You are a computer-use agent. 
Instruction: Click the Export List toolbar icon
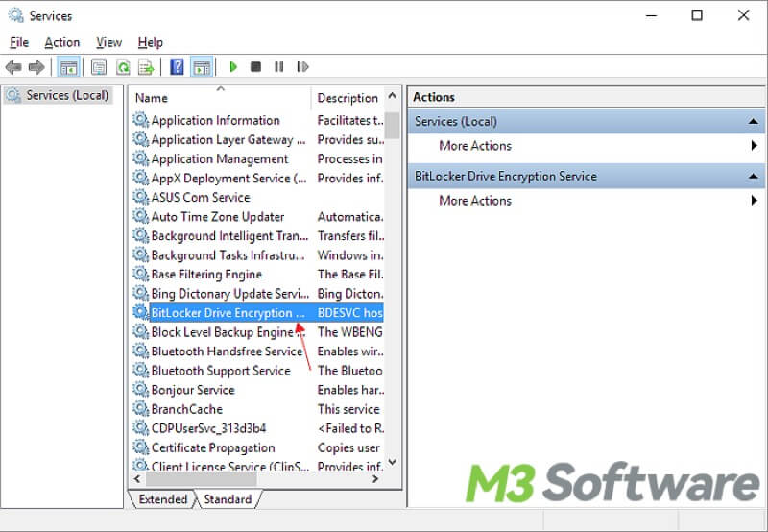146,67
